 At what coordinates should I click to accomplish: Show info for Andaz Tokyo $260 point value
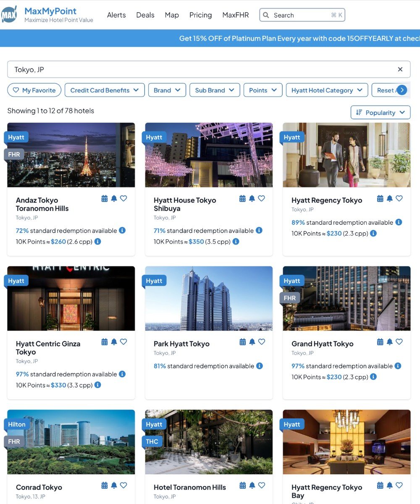[x=97, y=241]
